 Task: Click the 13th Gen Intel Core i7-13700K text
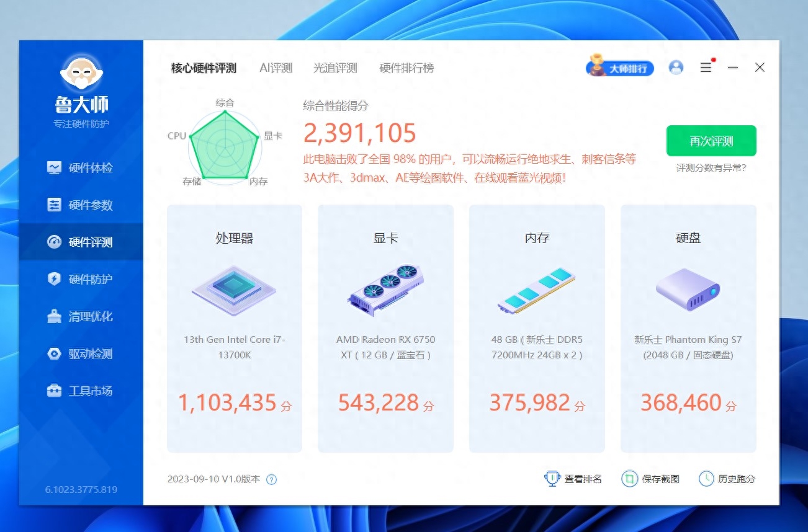point(235,347)
